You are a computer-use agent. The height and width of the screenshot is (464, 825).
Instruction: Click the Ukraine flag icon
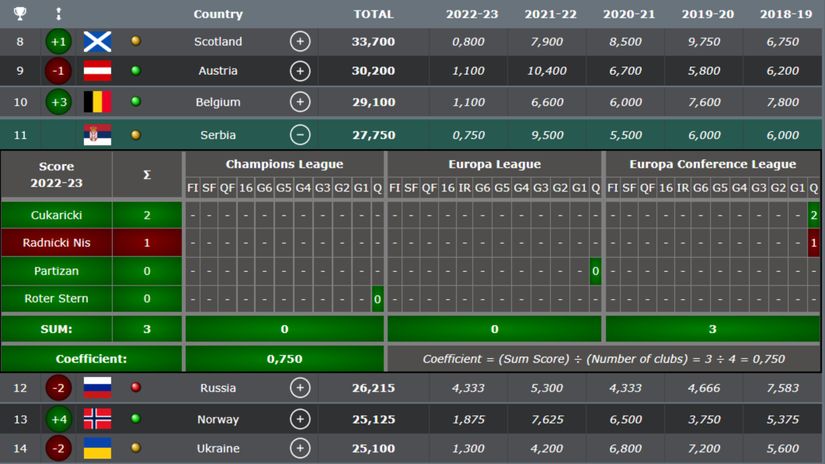click(x=97, y=448)
